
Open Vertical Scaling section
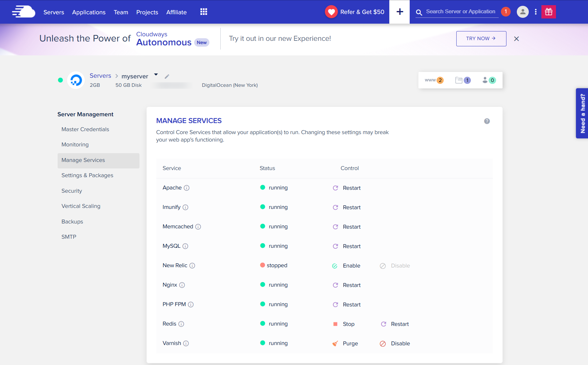(81, 206)
